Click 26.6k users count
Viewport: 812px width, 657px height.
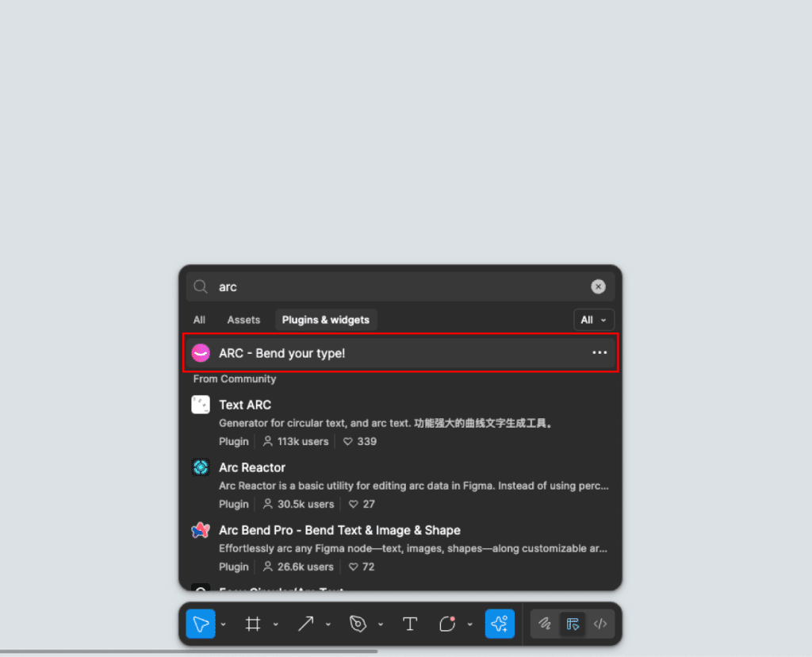point(298,567)
